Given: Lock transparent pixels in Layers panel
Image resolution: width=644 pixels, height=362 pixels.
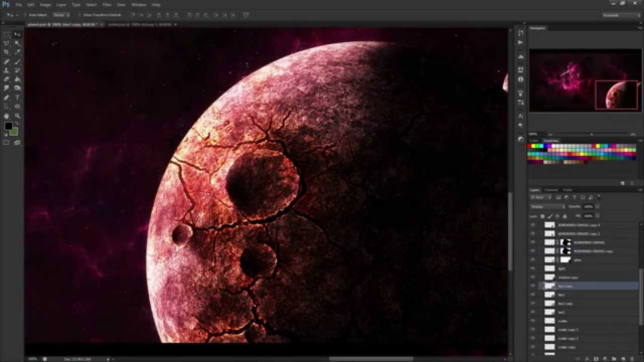Looking at the screenshot, I should coord(542,216).
